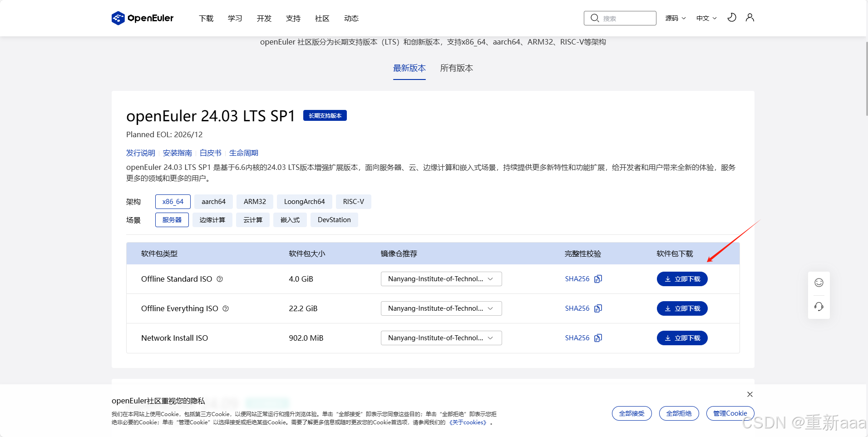Click the page vertical scrollbar

coord(867,79)
